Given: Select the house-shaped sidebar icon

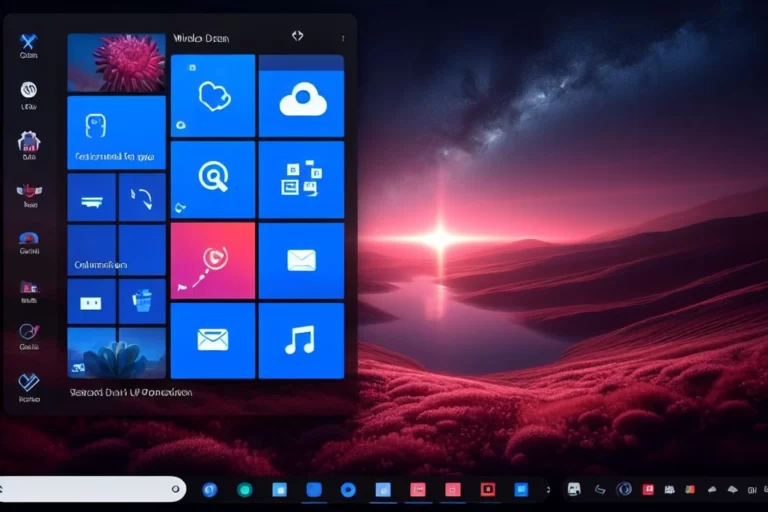Looking at the screenshot, I should (29, 142).
